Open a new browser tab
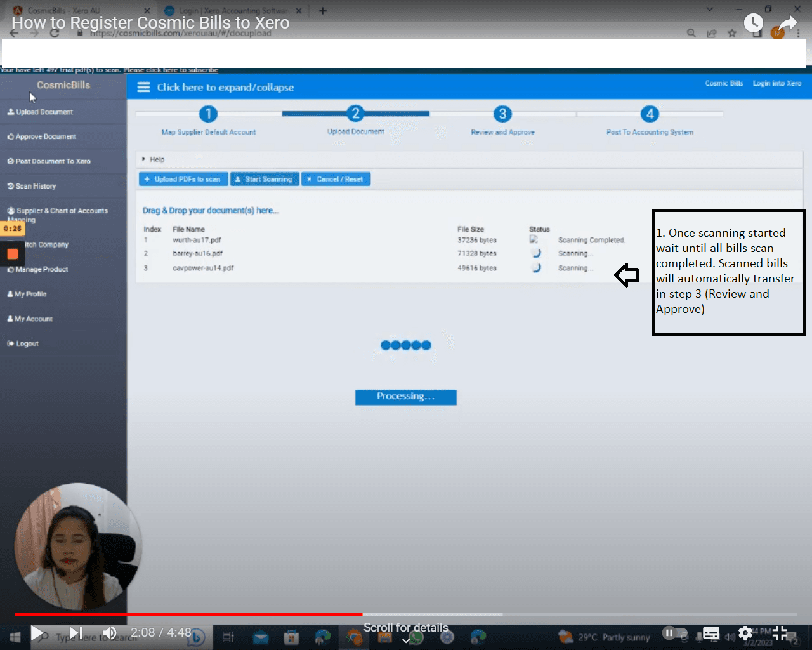Screen dimensions: 812x650 (x=323, y=10)
